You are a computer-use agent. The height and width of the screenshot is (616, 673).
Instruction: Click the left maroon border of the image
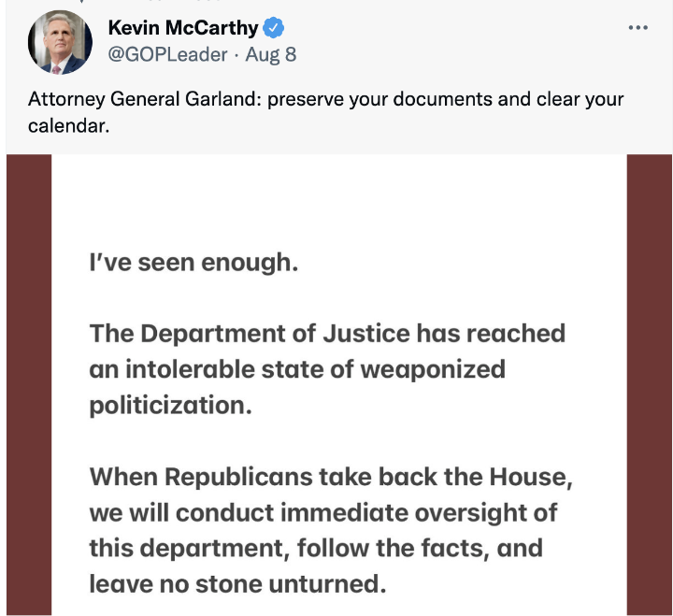coord(29,385)
